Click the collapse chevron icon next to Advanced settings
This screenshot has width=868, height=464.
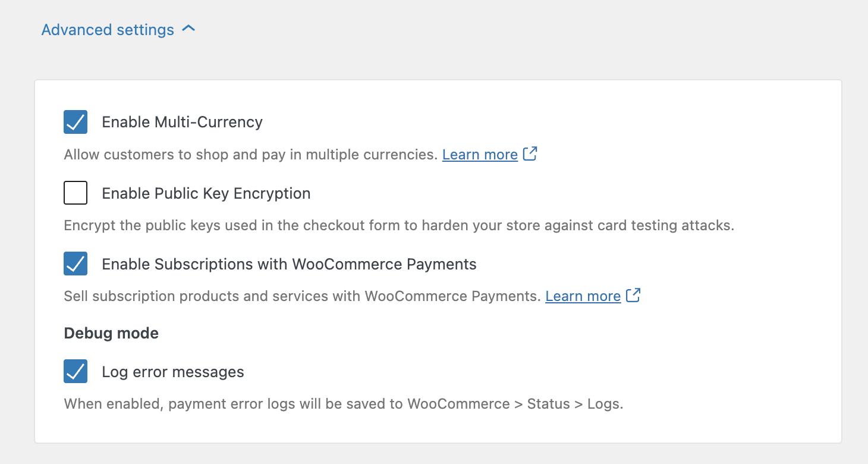pyautogui.click(x=188, y=29)
